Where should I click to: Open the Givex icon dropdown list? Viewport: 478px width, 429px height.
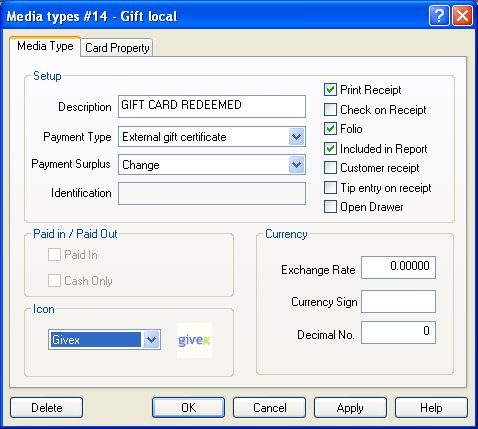(152, 340)
